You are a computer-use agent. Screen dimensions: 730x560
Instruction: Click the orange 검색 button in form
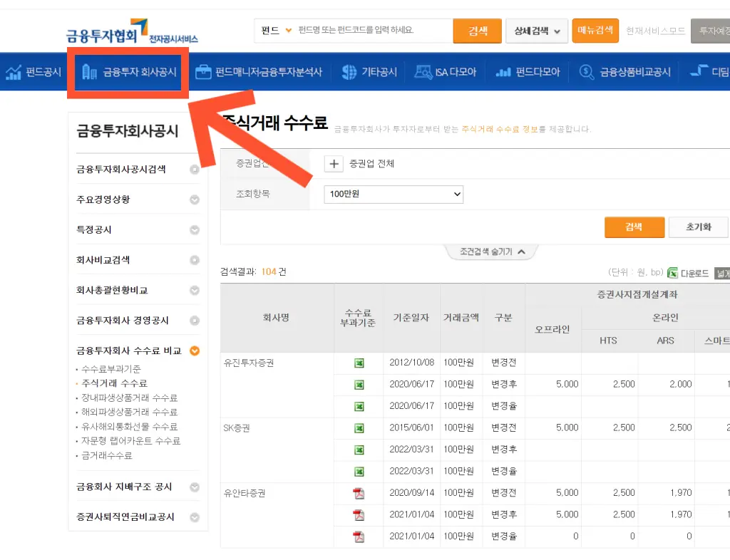pyautogui.click(x=634, y=227)
